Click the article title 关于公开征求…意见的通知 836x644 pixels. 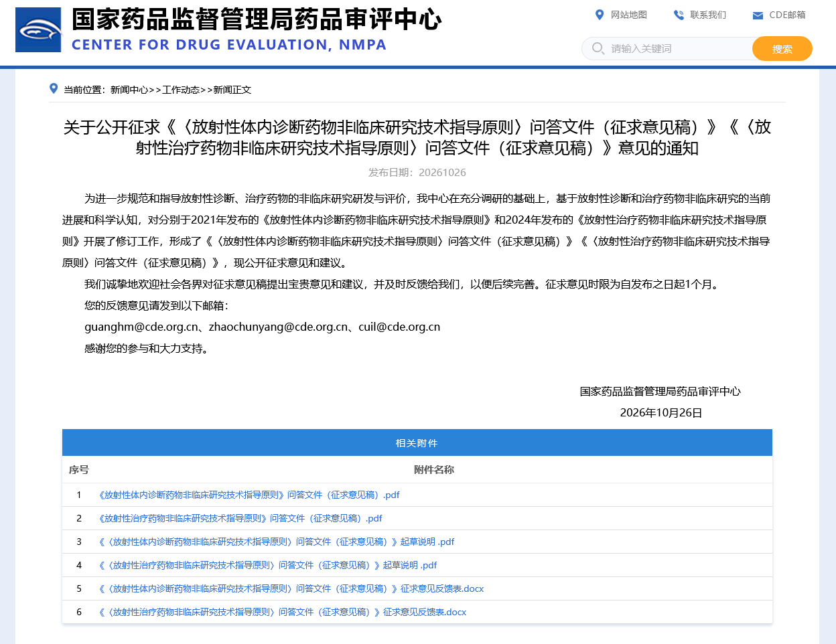pos(417,137)
